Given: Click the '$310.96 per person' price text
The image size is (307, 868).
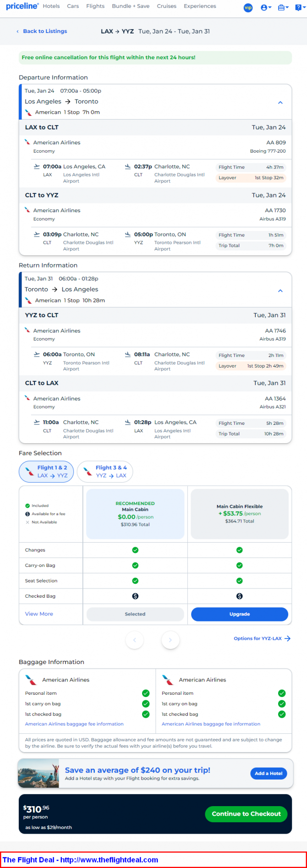Looking at the screenshot, I should click(36, 812).
